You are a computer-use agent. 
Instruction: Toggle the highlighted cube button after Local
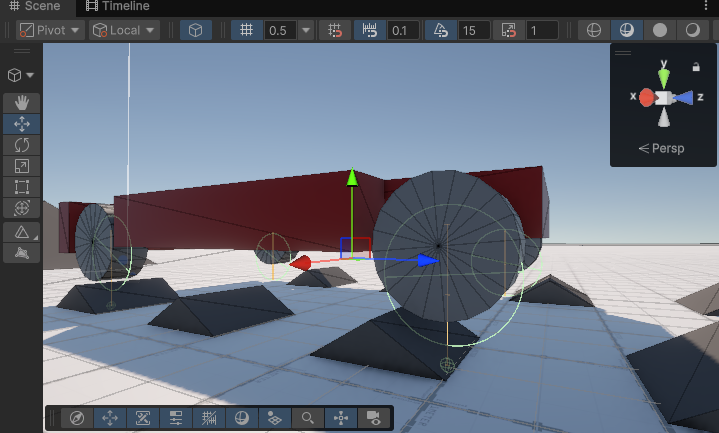[x=196, y=30]
